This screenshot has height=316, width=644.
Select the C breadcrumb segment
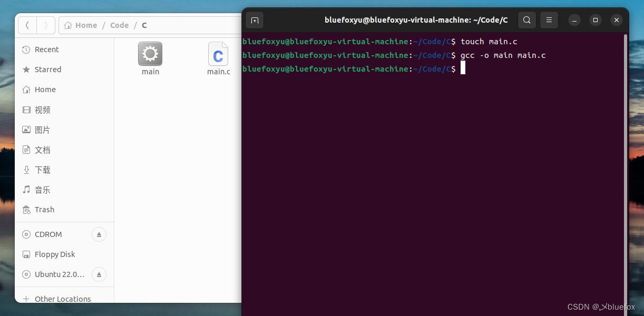point(144,25)
